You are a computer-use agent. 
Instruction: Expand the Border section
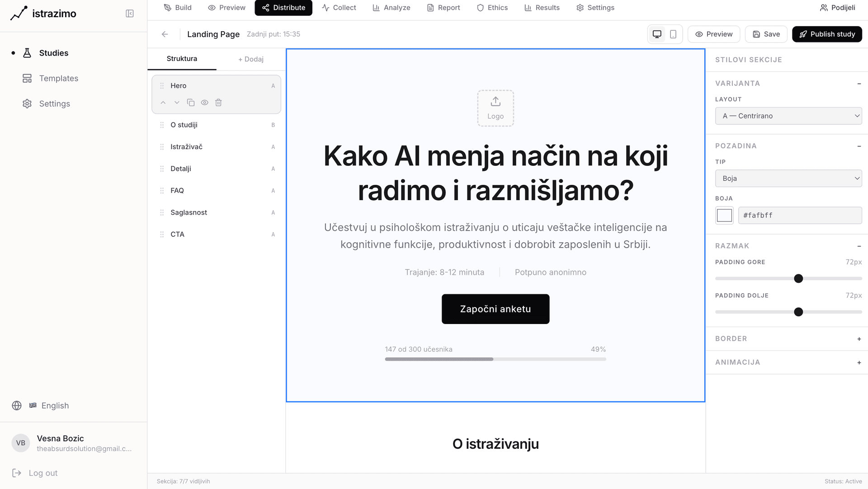coord(859,339)
